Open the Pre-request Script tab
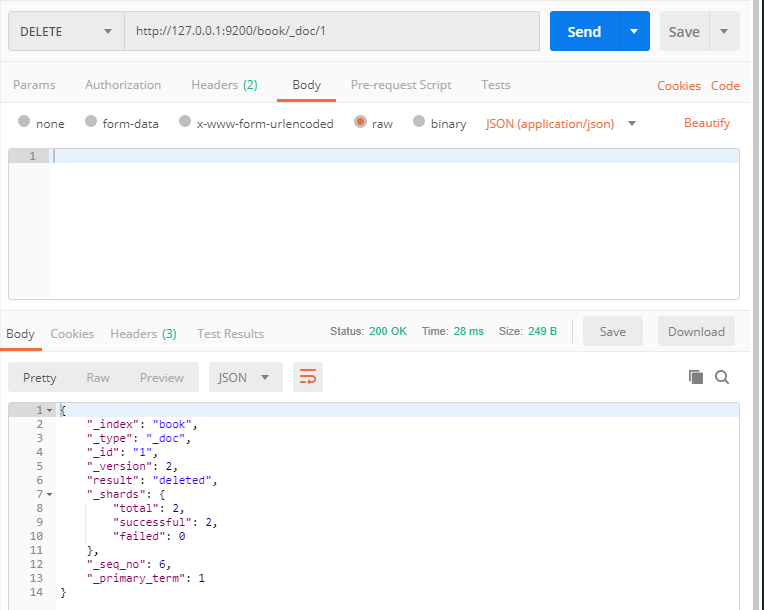Screen dimensions: 764x610 pyautogui.click(x=401, y=85)
